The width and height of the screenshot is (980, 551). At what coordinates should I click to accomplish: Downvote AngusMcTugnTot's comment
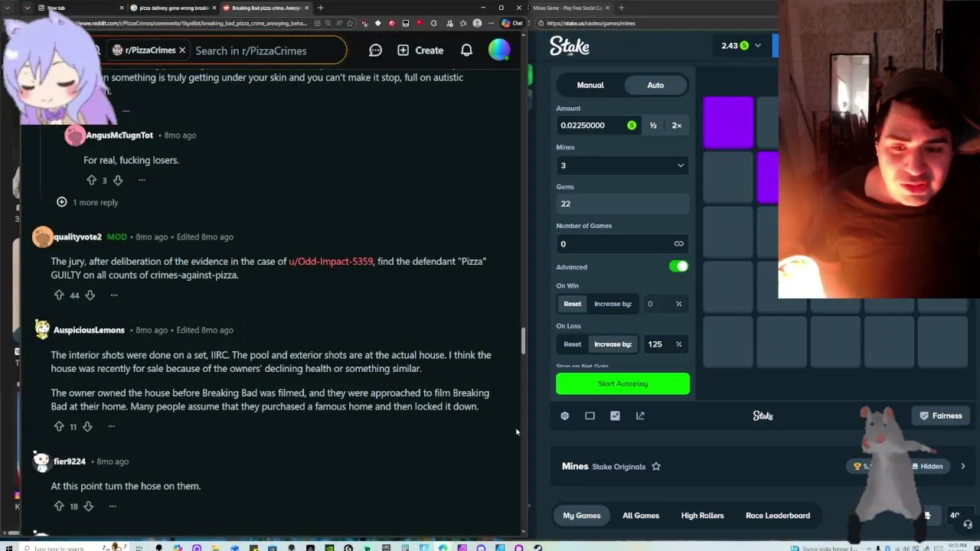click(118, 180)
